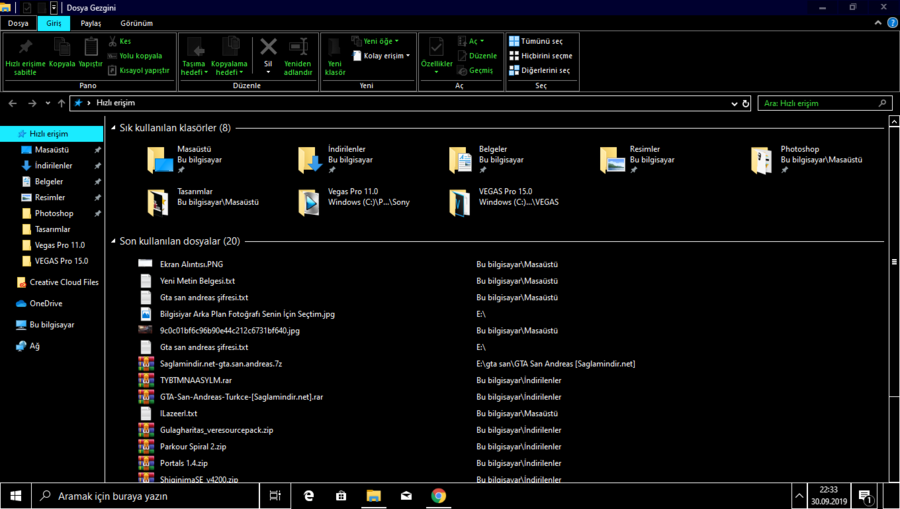The height and width of the screenshot is (509, 900).
Task: Collapse Sık kullanılan klasörler group
Action: [113, 128]
